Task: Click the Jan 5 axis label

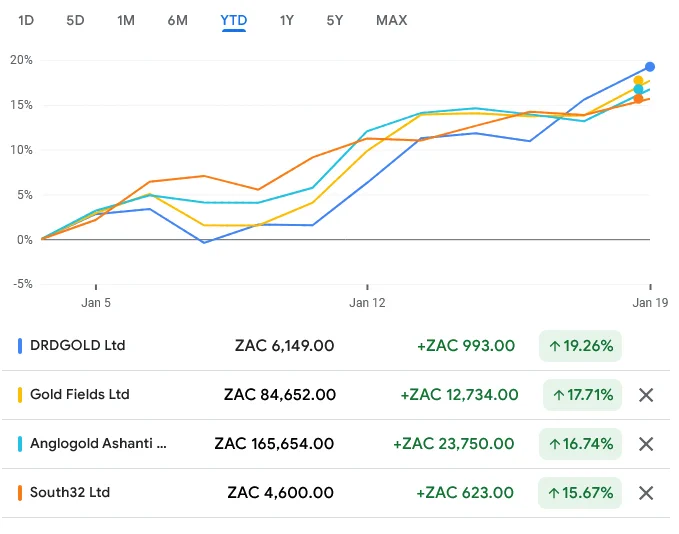Action: coord(96,302)
